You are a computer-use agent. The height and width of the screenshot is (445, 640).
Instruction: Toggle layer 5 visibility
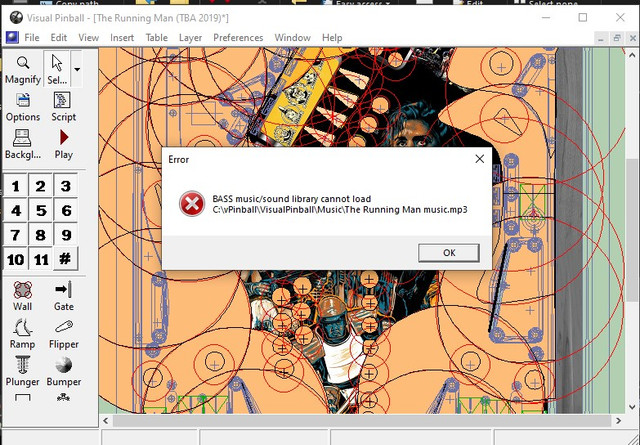tap(40, 211)
